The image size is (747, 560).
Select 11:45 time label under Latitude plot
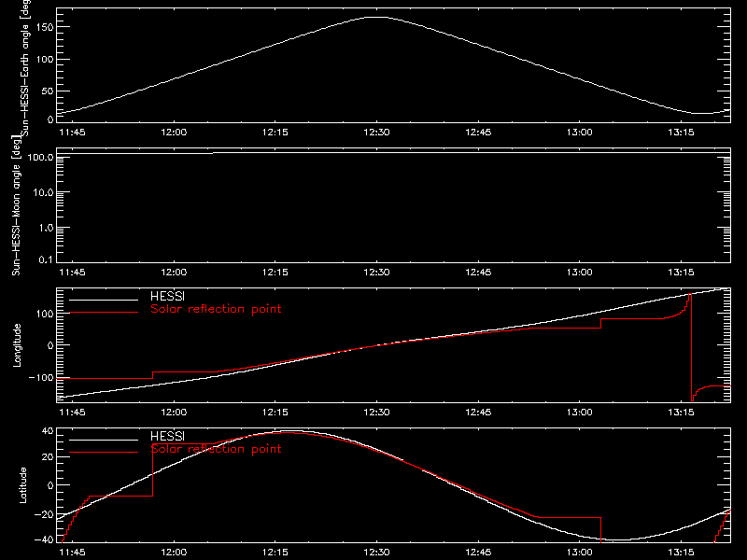click(72, 552)
